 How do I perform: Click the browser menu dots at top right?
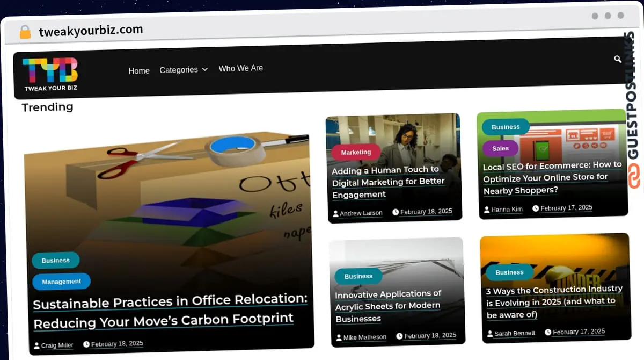tap(608, 16)
